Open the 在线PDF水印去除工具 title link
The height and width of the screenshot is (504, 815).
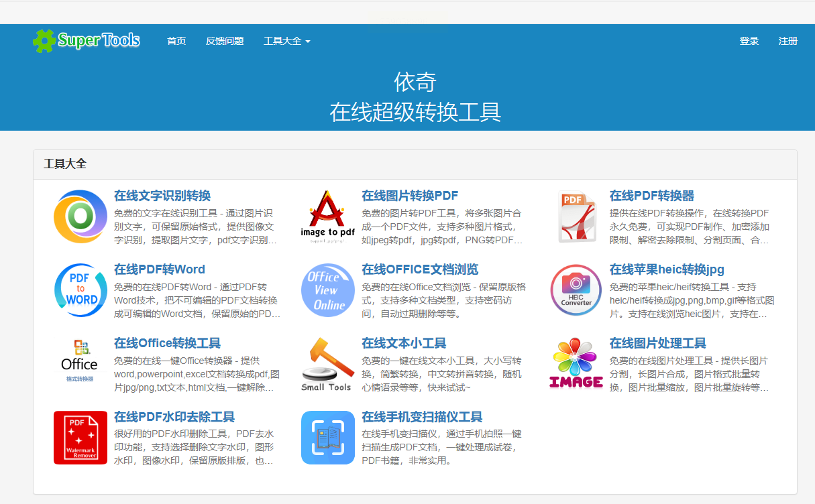tap(174, 417)
